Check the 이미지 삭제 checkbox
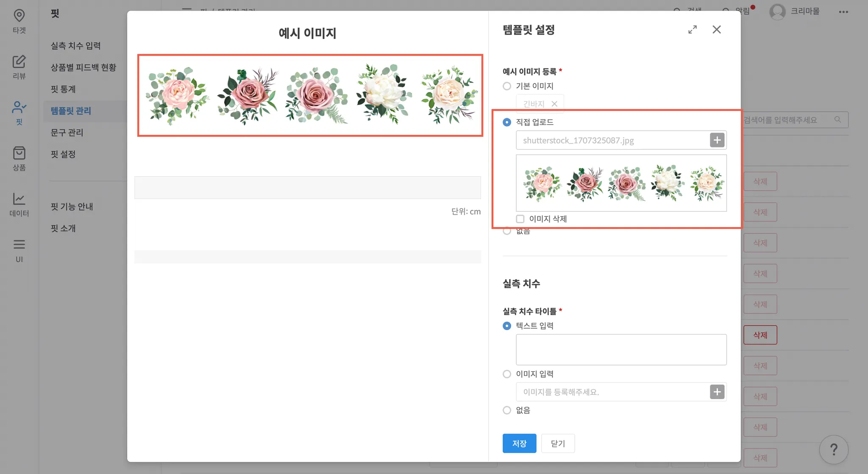The height and width of the screenshot is (474, 868). (520, 219)
